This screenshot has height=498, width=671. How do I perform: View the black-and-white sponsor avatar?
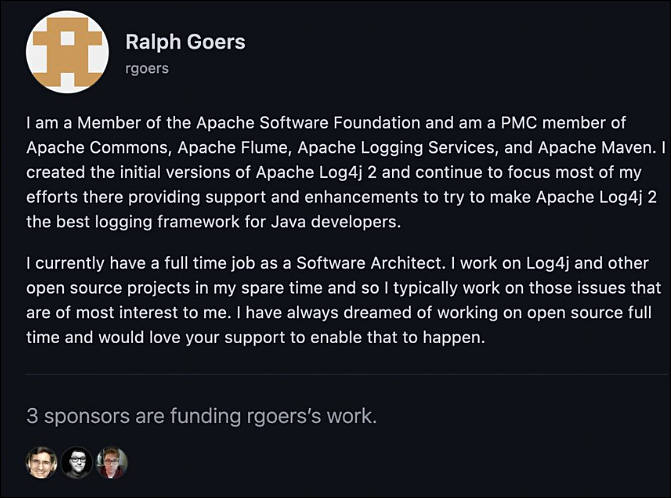pos(77,462)
